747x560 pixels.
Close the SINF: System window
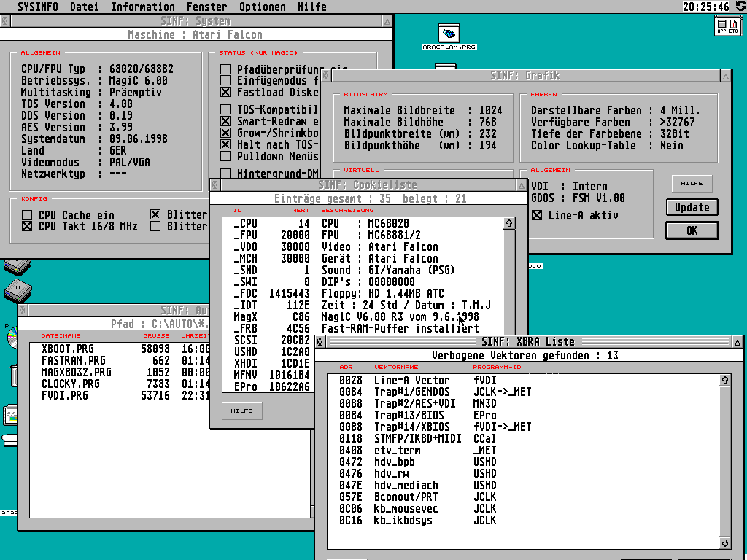[5, 21]
